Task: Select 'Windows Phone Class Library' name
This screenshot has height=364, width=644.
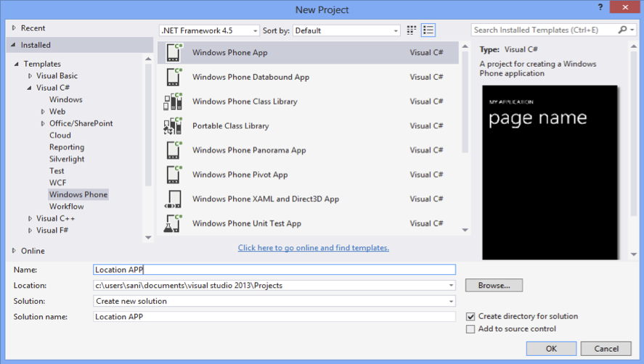Action: tap(245, 102)
